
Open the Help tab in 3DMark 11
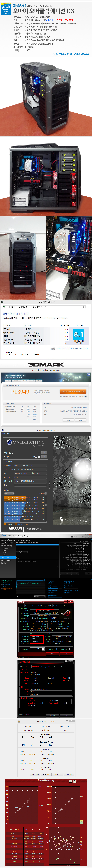[x=33, y=381]
